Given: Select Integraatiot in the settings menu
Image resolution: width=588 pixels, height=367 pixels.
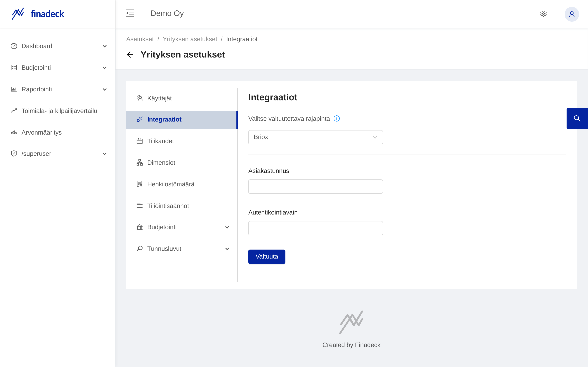Looking at the screenshot, I should pyautogui.click(x=164, y=119).
